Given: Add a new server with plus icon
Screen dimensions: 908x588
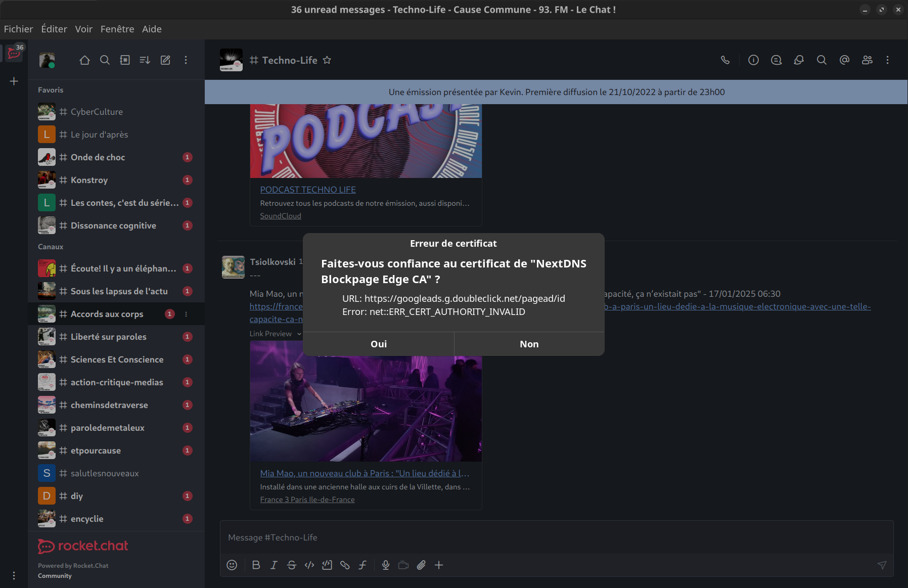Looking at the screenshot, I should (x=14, y=81).
